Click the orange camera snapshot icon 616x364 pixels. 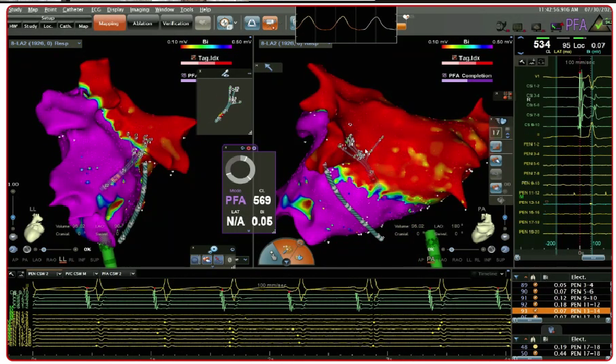[270, 24]
